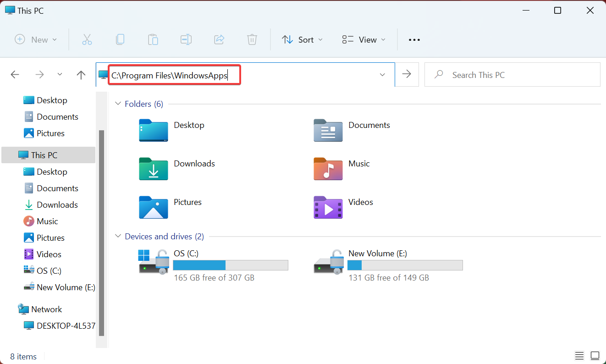Select the OS (C:) drive icon
Screen dimensions: 606x364
[x=154, y=261]
